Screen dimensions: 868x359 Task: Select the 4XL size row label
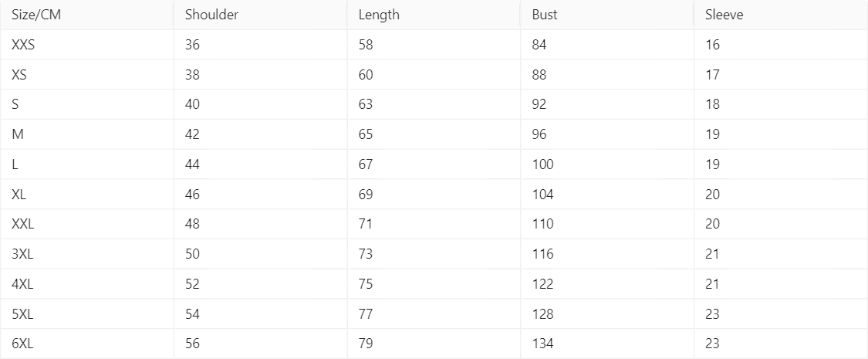pos(22,284)
